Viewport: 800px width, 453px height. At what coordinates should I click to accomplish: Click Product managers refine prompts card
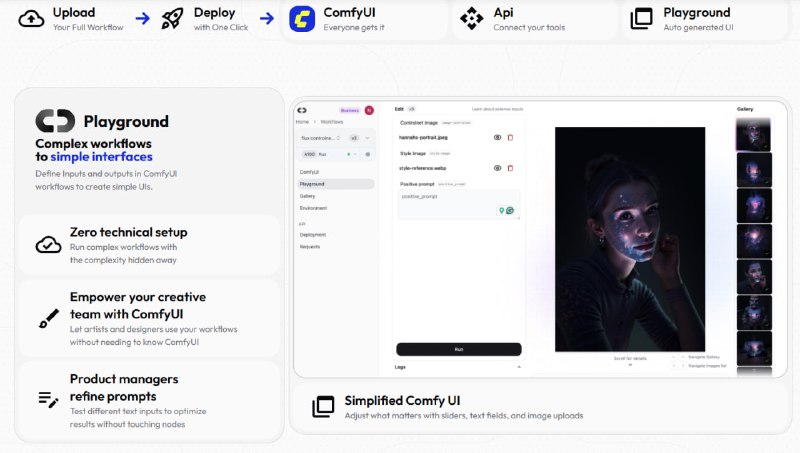pyautogui.click(x=149, y=400)
